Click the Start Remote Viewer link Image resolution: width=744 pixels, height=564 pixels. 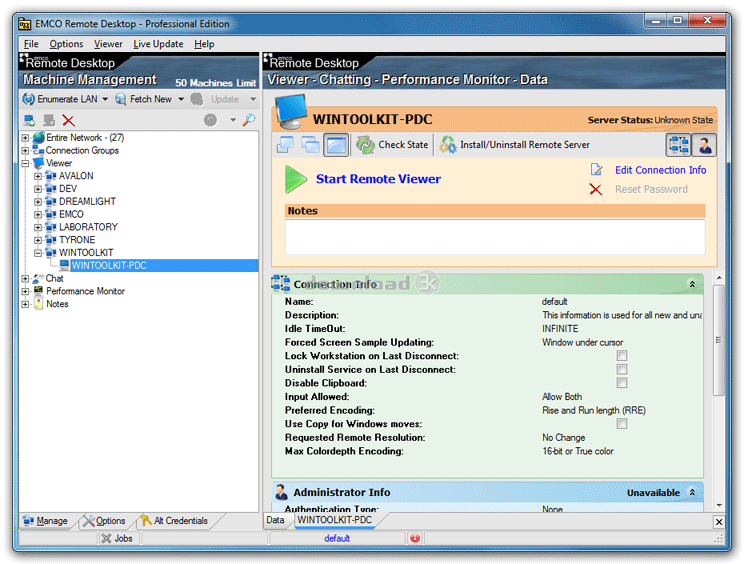click(x=378, y=179)
